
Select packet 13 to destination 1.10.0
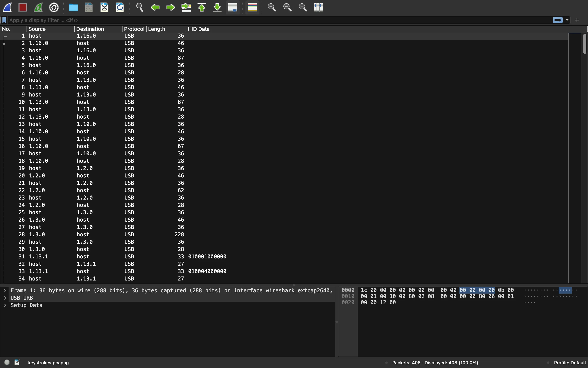(x=284, y=124)
